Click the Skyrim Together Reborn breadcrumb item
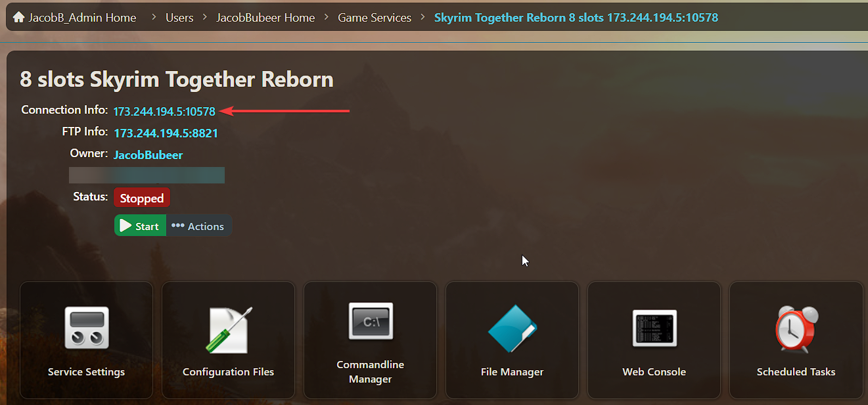Screen dimensions: 868x405 click(x=576, y=18)
